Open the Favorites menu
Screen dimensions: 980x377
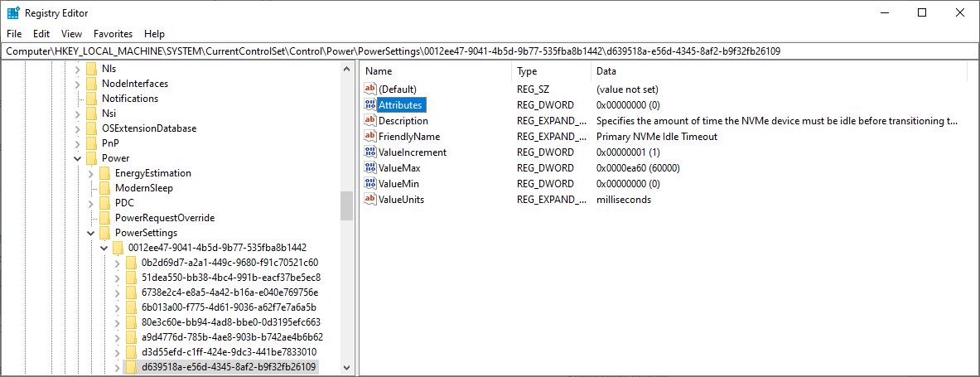coord(113,34)
